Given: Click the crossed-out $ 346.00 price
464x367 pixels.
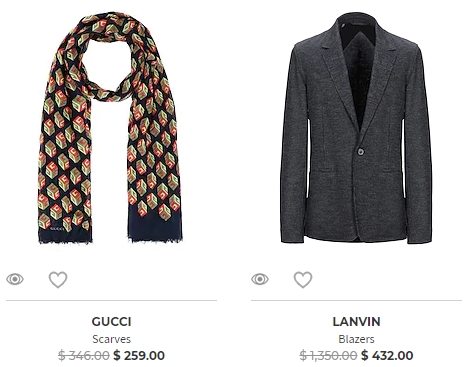Looking at the screenshot, I should click(x=84, y=355).
